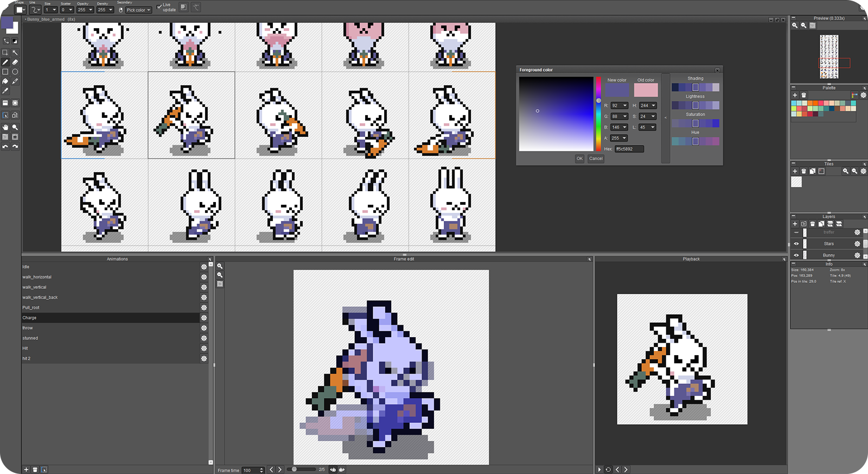Toggle the curve smoothing button in toolbar

point(196,7)
